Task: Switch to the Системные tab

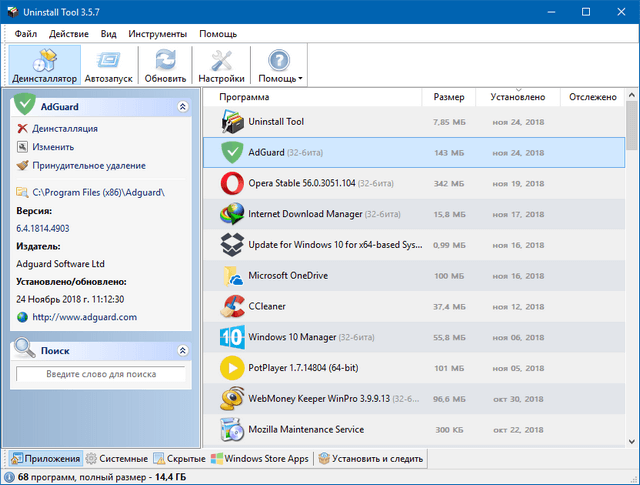Action: [117, 459]
